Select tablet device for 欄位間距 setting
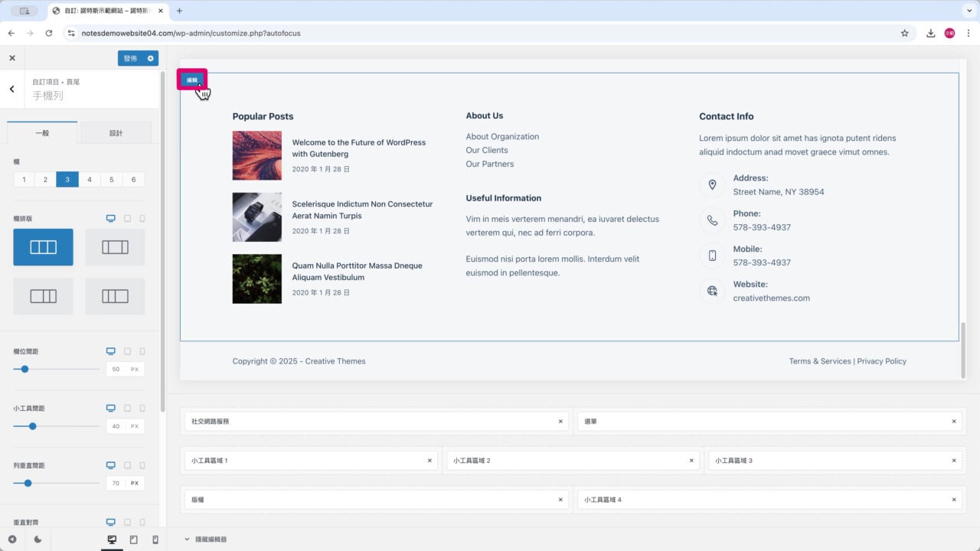 click(x=127, y=351)
